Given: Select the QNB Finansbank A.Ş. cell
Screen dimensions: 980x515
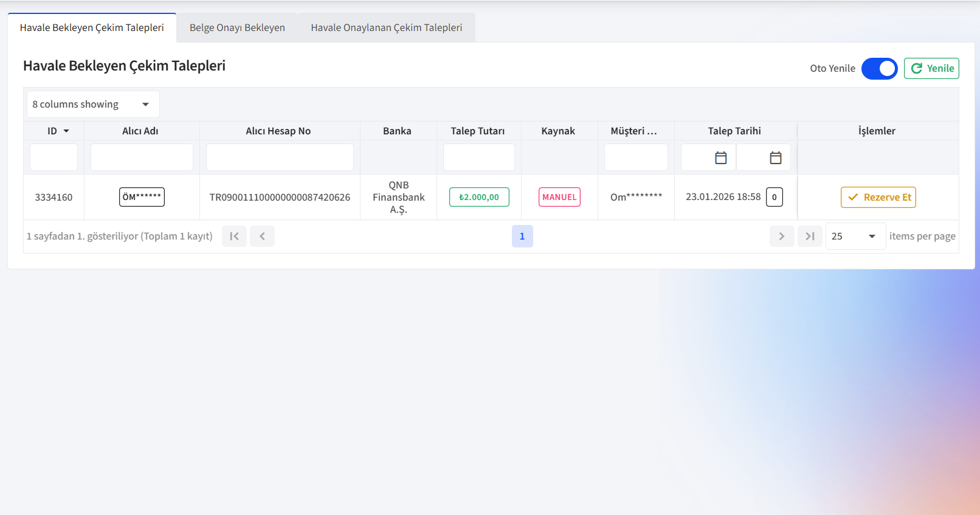Looking at the screenshot, I should (399, 197).
